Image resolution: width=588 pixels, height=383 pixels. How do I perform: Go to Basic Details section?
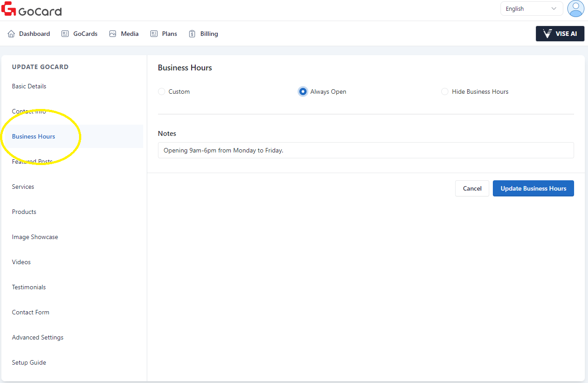(29, 86)
